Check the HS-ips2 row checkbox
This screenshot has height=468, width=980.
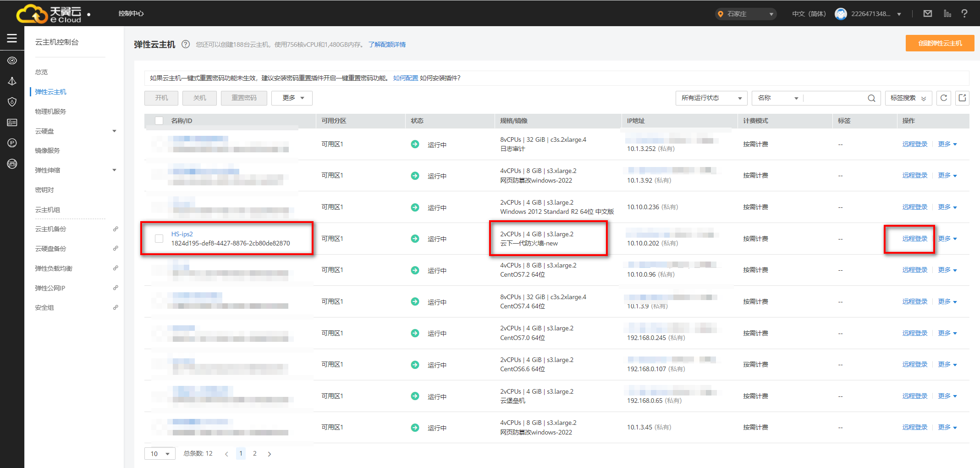coord(159,239)
